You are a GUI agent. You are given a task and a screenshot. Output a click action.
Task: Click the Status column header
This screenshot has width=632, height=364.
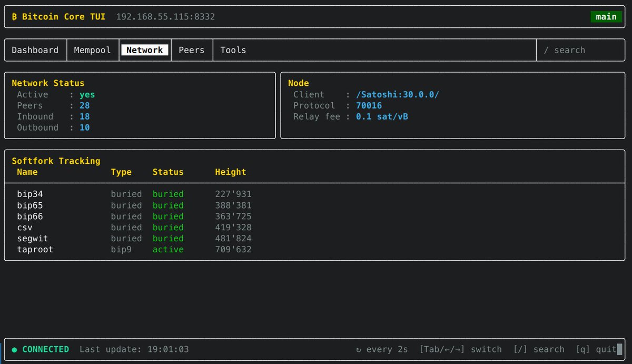(168, 172)
